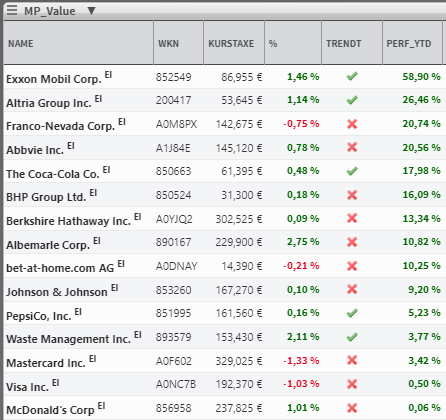Select the PepsiCo, Inc. name
Viewport: 446px width, 420px height.
click(x=39, y=316)
